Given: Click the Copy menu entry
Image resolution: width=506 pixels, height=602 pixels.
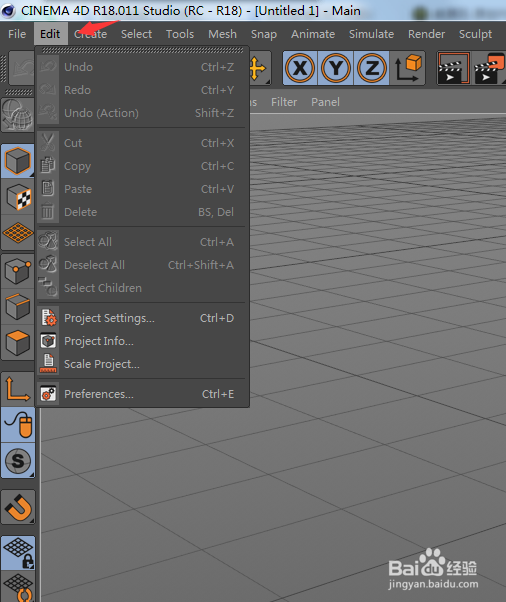Looking at the screenshot, I should (142, 166).
